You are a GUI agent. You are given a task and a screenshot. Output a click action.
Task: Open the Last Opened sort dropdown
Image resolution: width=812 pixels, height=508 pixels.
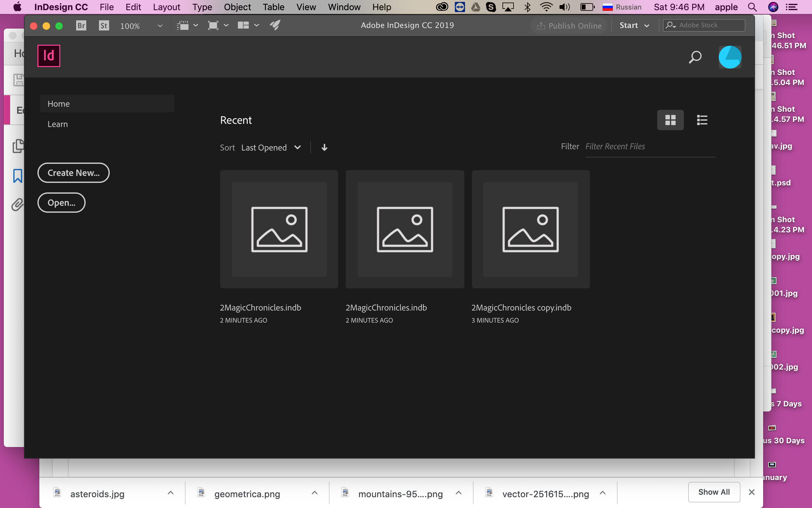point(271,148)
